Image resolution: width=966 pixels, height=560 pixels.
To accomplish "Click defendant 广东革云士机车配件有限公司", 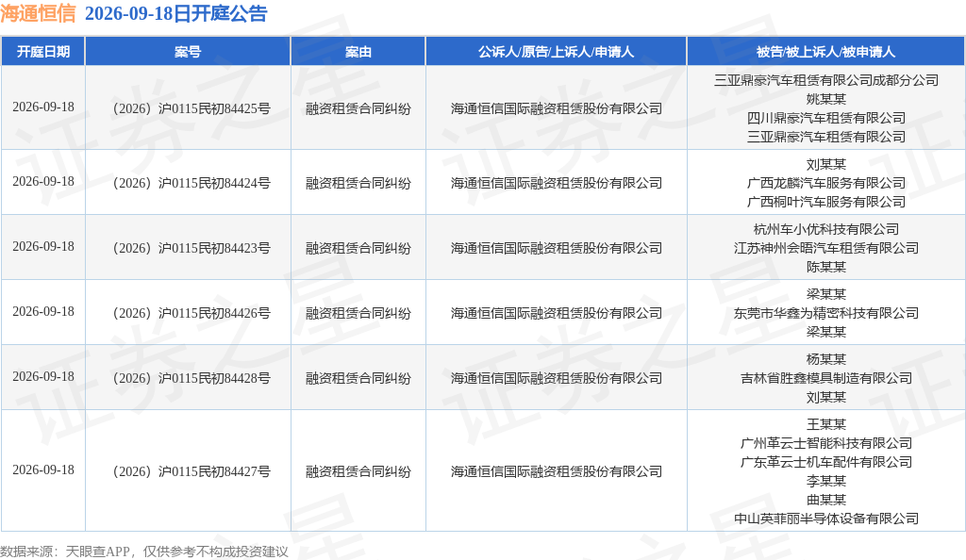I will pyautogui.click(x=826, y=462).
